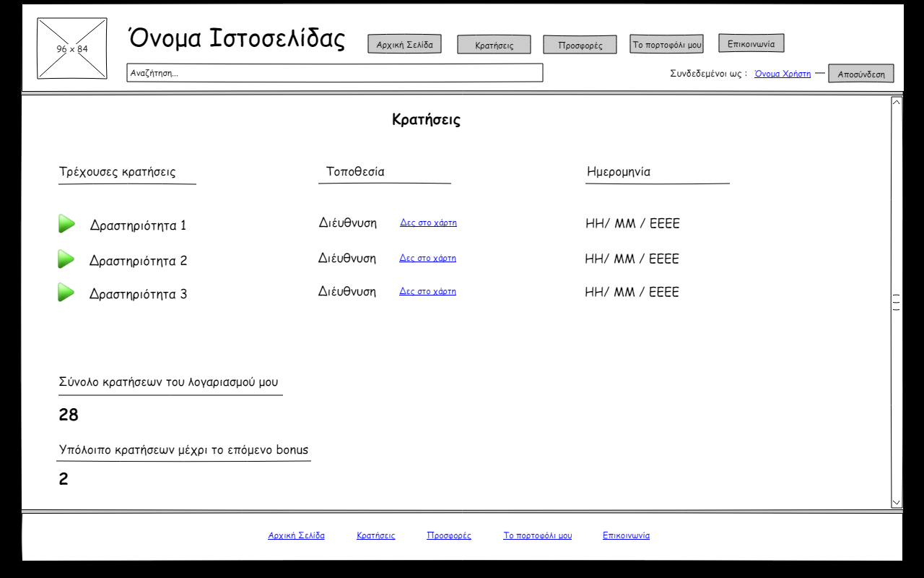This screenshot has height=578, width=924.
Task: Open footer link Κρατήσεις
Action: tap(375, 535)
